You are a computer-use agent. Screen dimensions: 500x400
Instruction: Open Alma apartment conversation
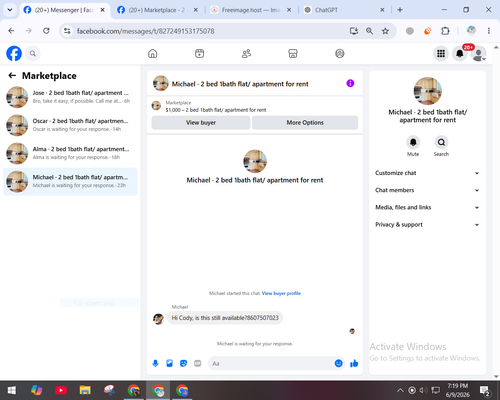point(70,153)
